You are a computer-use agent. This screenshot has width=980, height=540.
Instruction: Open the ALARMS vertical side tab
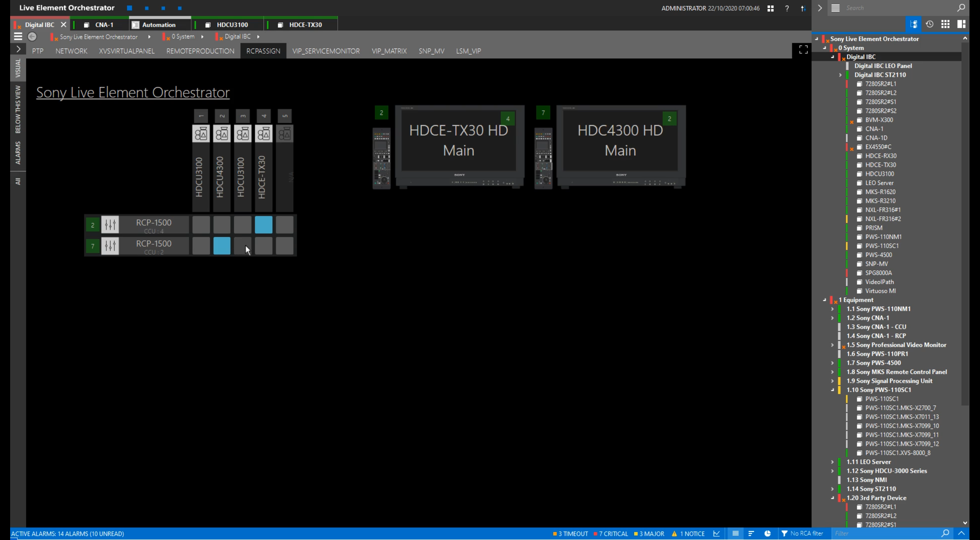click(18, 153)
